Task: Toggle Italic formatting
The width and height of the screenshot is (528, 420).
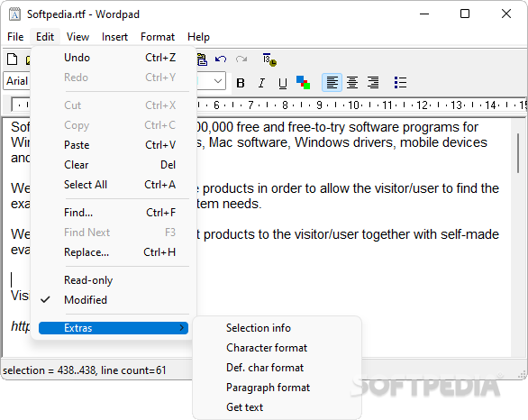Action: click(261, 83)
